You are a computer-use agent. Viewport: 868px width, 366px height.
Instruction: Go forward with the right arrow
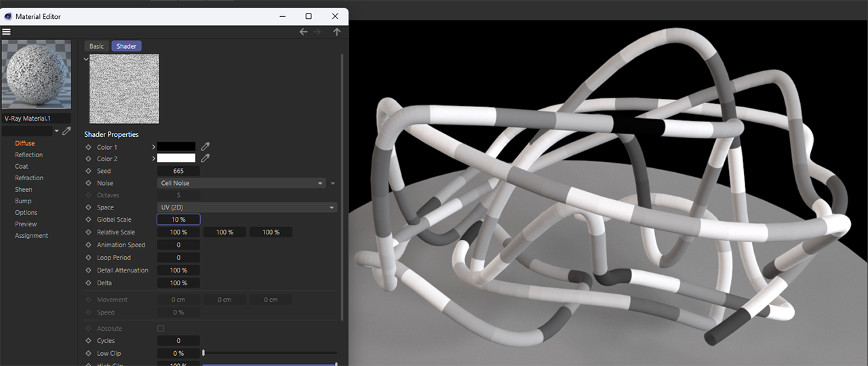pos(317,32)
